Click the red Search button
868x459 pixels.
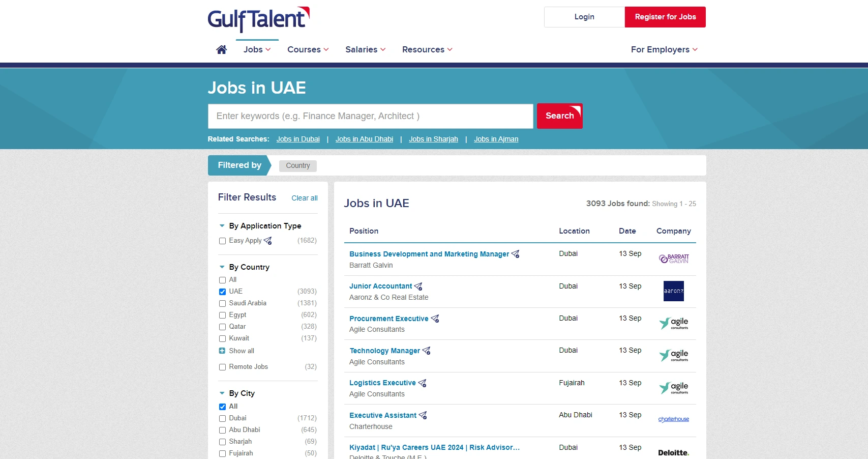(560, 116)
